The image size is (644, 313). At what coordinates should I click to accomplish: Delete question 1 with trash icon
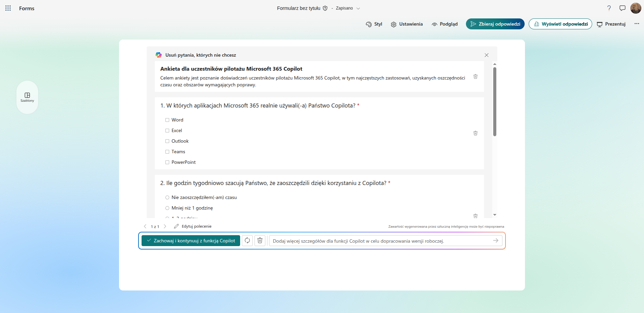coord(475,133)
